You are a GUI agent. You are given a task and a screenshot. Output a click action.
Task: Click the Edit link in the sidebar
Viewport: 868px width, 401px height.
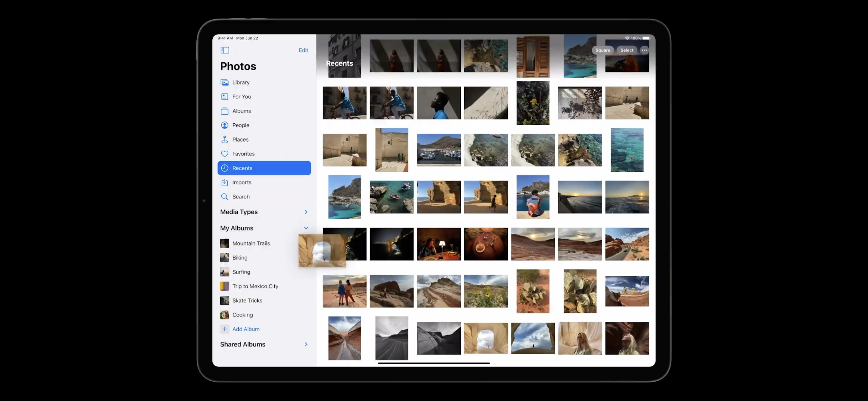click(x=303, y=50)
